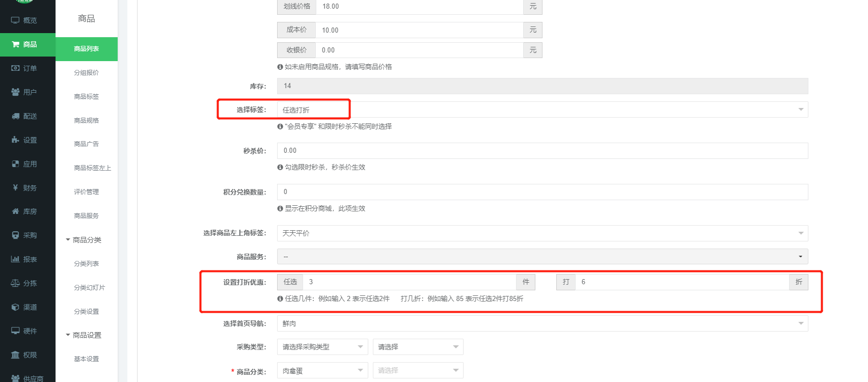Open 订单 orders via its sidebar icon

pyautogui.click(x=15, y=68)
